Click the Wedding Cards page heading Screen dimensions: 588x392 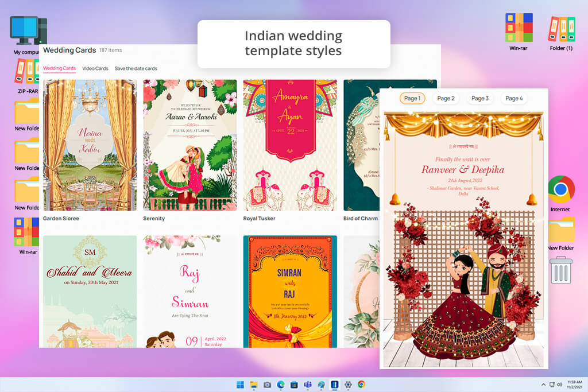[69, 50]
